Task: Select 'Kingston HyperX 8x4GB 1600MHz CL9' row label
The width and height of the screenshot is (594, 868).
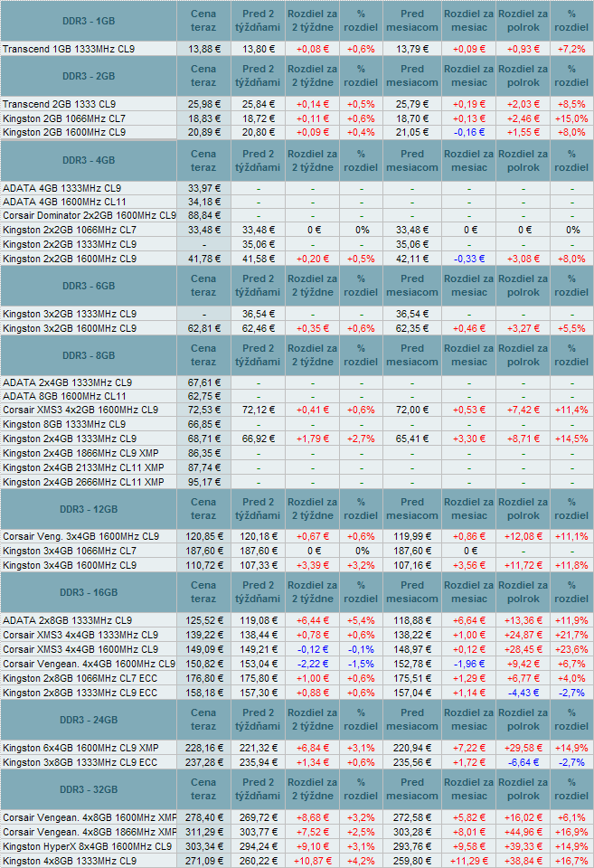Action: click(87, 846)
